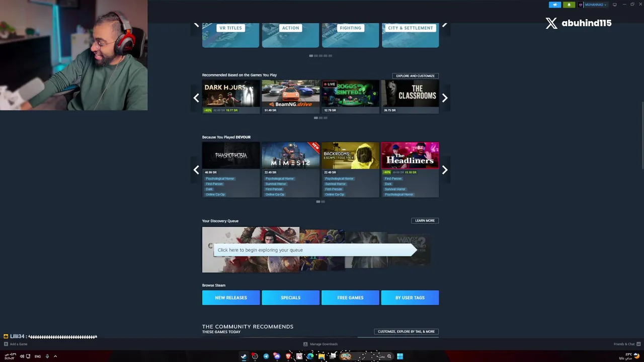Click the Add a Game plus icon
This screenshot has height=362, width=644.
(6, 344)
